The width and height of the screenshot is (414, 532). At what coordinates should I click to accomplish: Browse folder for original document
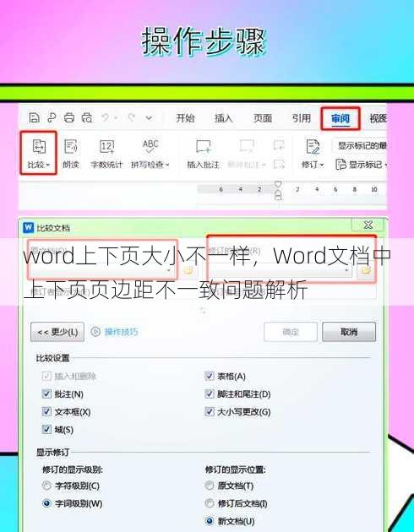tap(188, 270)
